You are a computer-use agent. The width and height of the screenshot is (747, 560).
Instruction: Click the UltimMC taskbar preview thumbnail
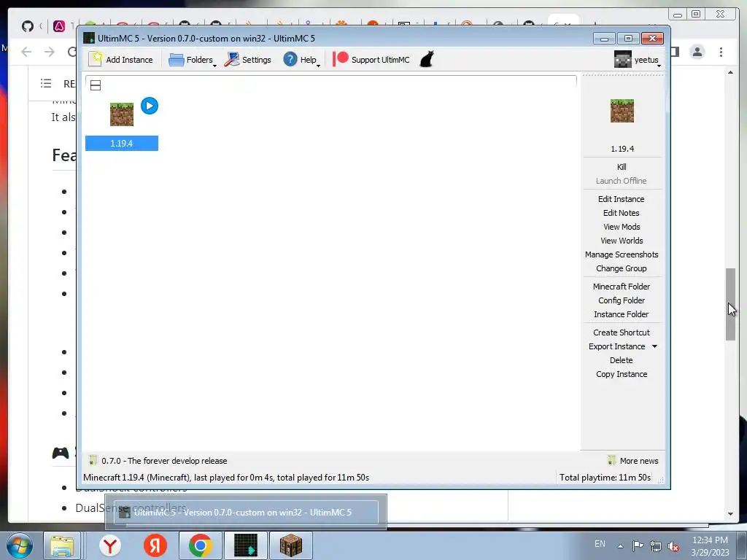click(246, 513)
